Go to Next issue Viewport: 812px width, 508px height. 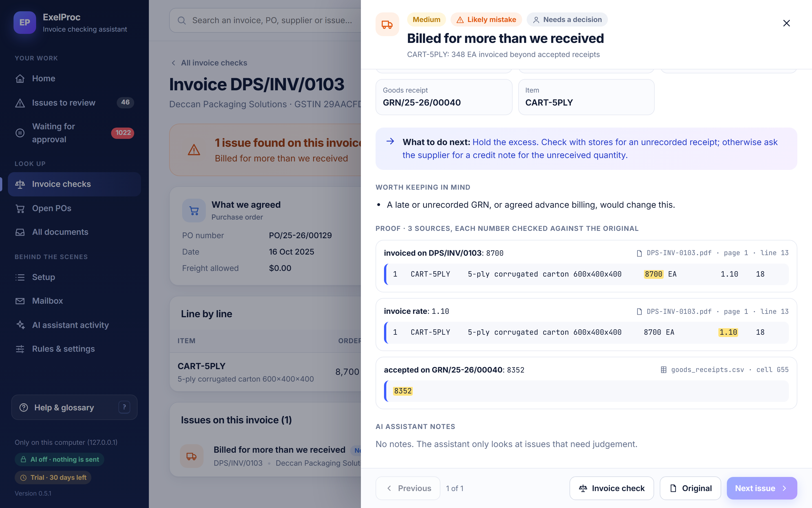(x=762, y=488)
